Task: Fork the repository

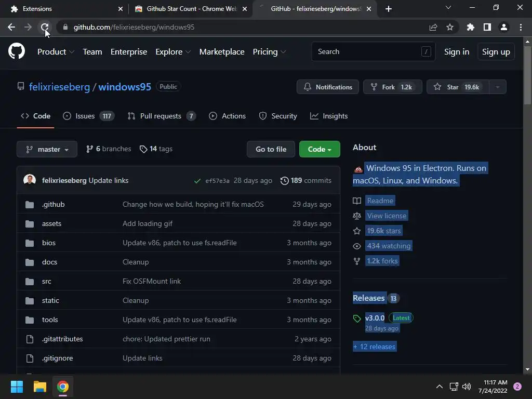Action: pos(393,87)
